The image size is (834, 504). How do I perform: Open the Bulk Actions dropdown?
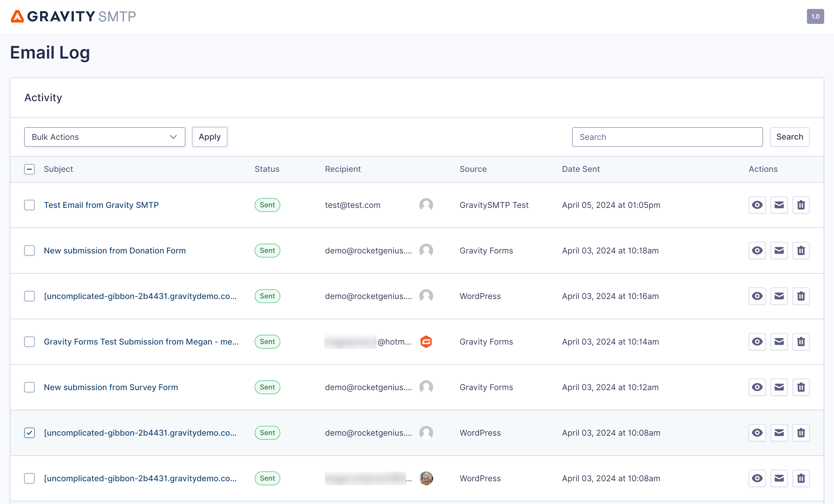[x=105, y=137]
